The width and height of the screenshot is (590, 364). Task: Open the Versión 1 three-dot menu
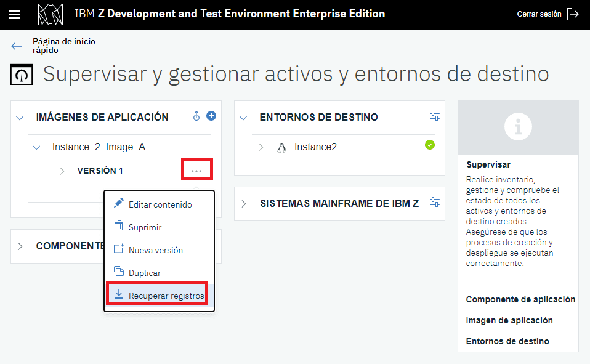click(196, 171)
